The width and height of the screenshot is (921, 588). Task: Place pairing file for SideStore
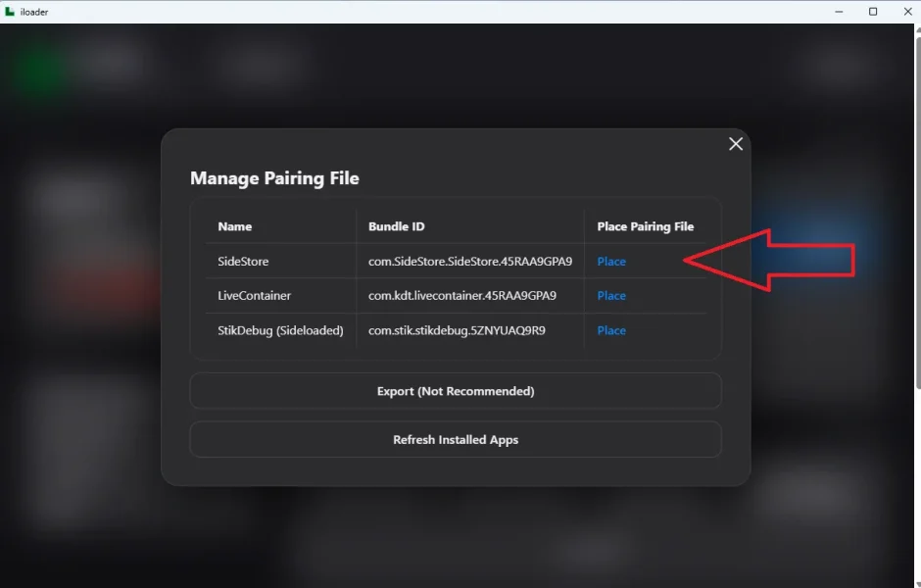tap(611, 262)
